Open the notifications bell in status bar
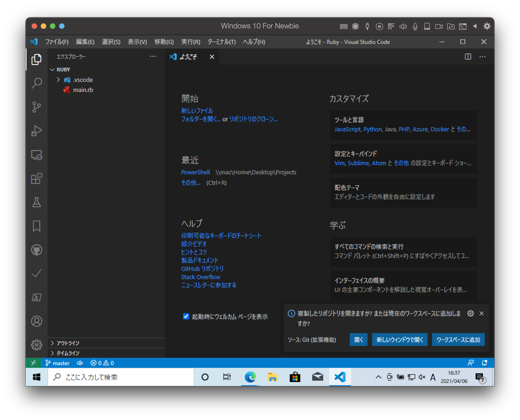 [x=484, y=363]
